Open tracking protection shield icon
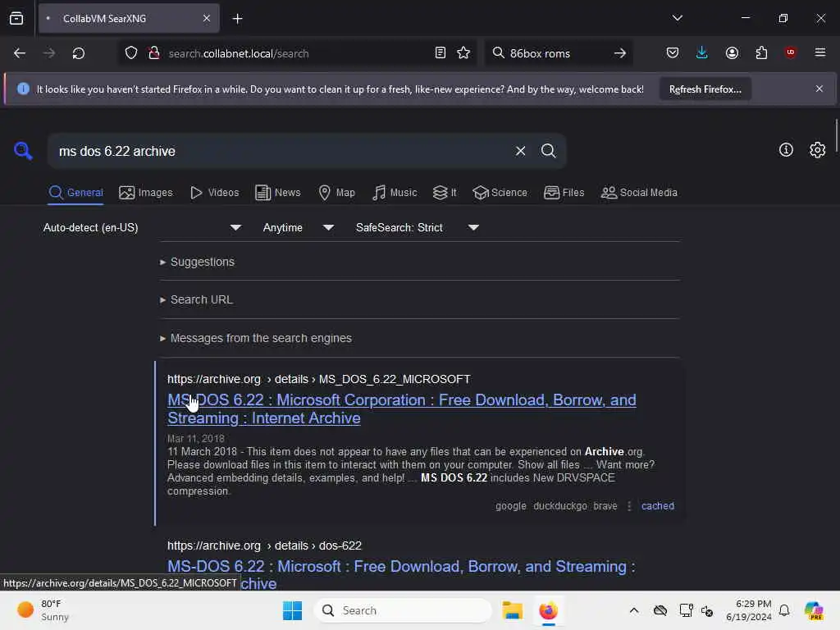Image resolution: width=840 pixels, height=630 pixels. coord(131,53)
